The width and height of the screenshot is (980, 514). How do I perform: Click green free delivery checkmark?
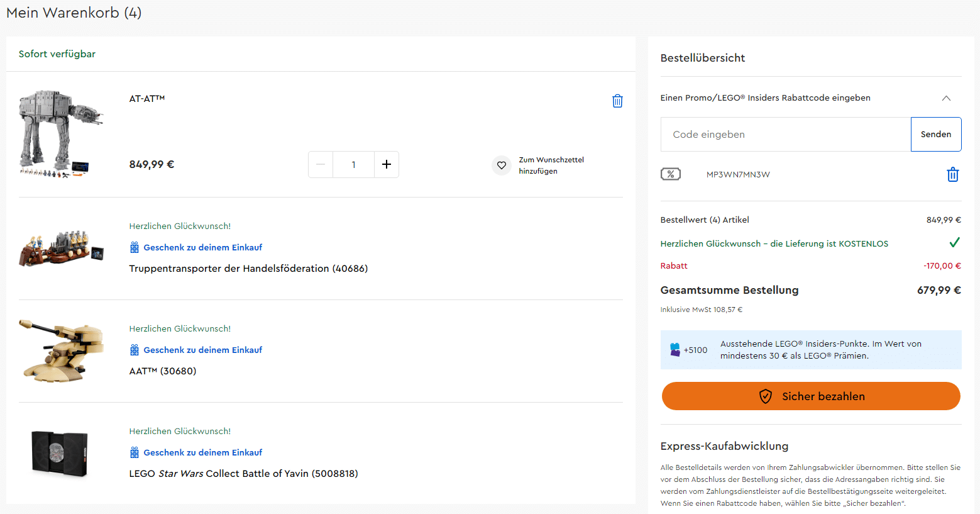pos(954,243)
